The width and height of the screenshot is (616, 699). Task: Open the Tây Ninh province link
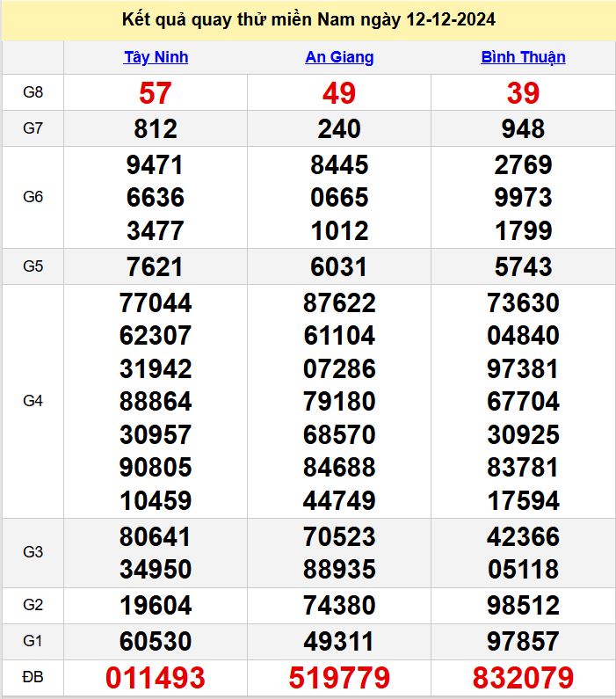(156, 57)
